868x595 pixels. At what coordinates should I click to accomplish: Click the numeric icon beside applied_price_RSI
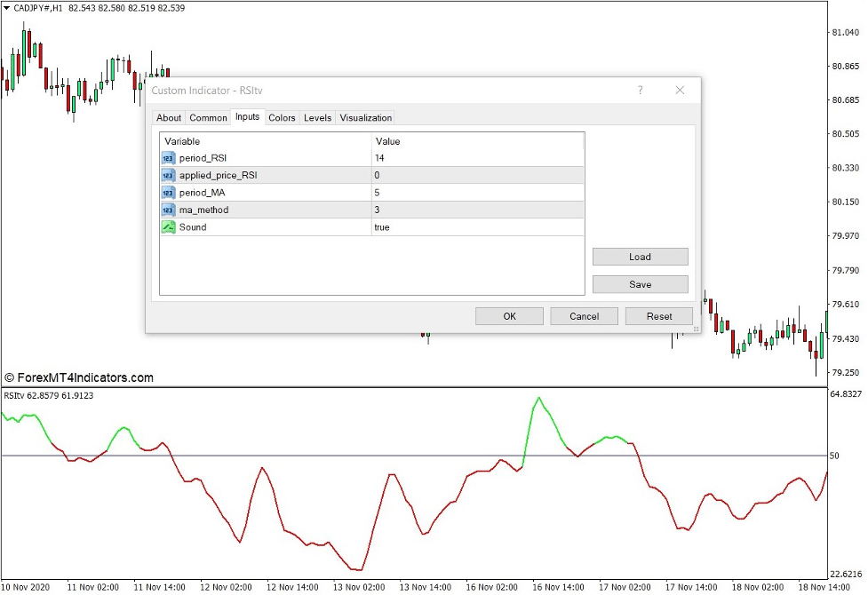click(x=168, y=175)
